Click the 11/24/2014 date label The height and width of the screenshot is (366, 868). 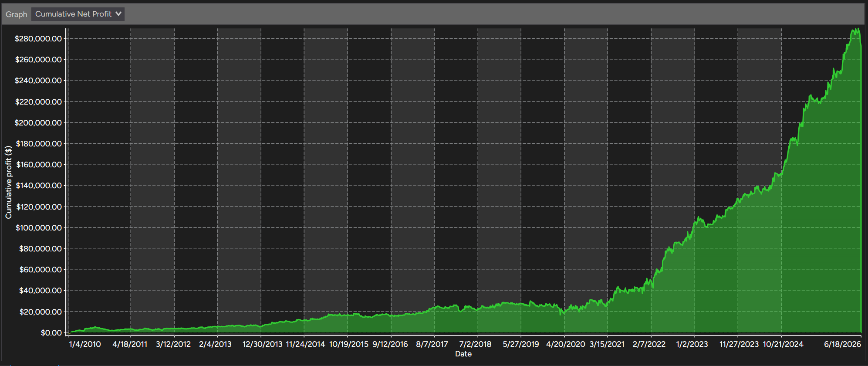pyautogui.click(x=305, y=344)
